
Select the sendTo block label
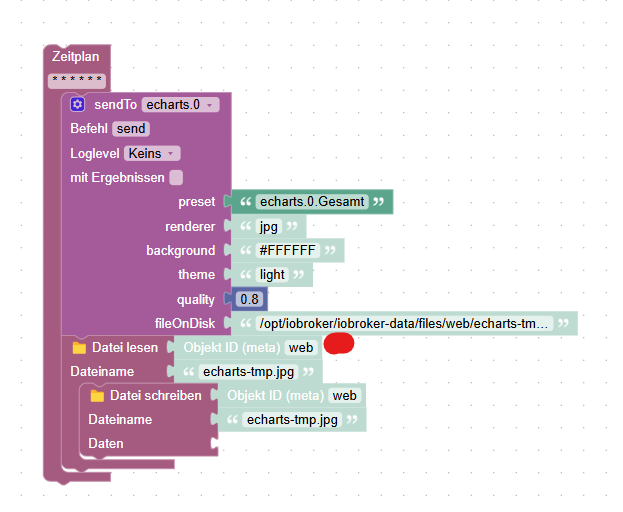click(116, 104)
